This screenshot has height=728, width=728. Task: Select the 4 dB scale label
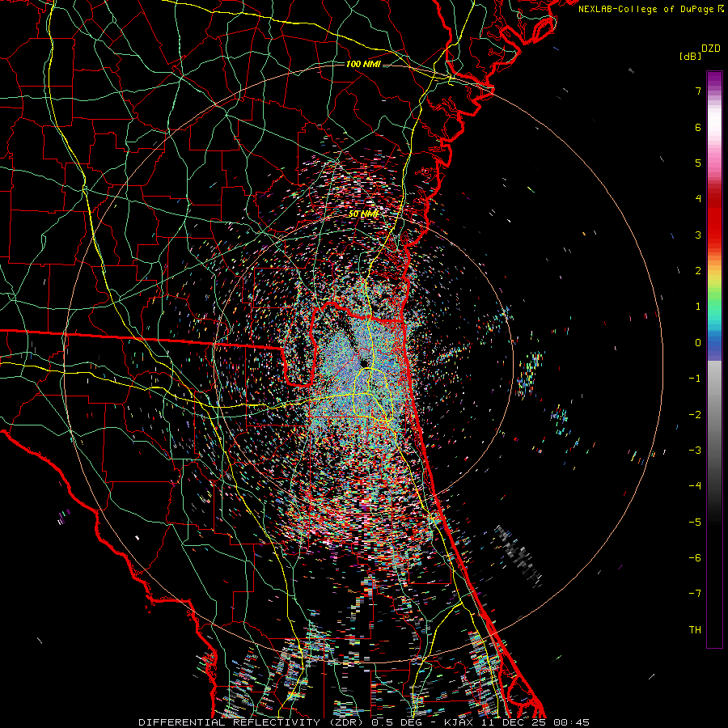698,199
